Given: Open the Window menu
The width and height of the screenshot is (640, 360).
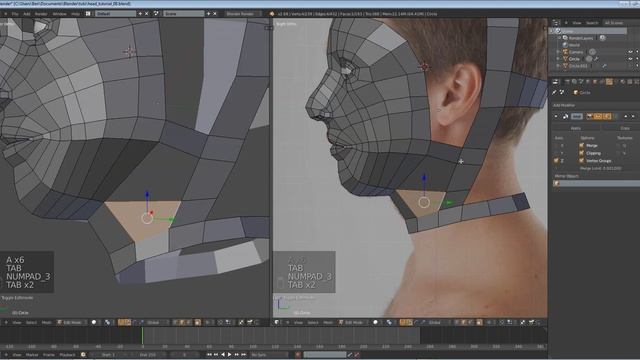Looking at the screenshot, I should pyautogui.click(x=59, y=14).
